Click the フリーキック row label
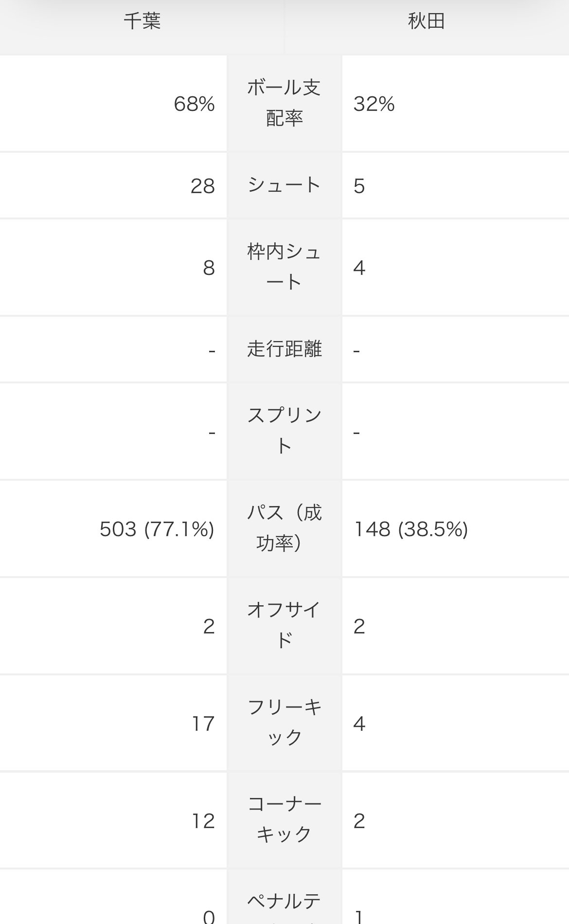 [284, 723]
